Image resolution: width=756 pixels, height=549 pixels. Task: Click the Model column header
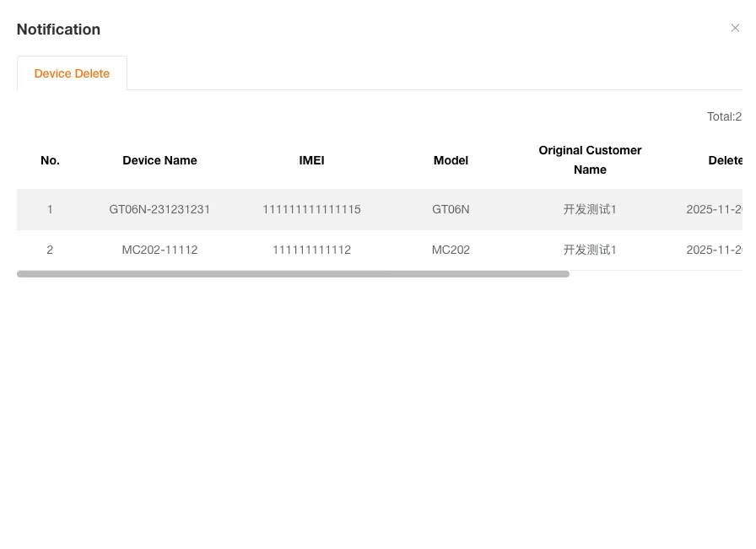tap(451, 160)
